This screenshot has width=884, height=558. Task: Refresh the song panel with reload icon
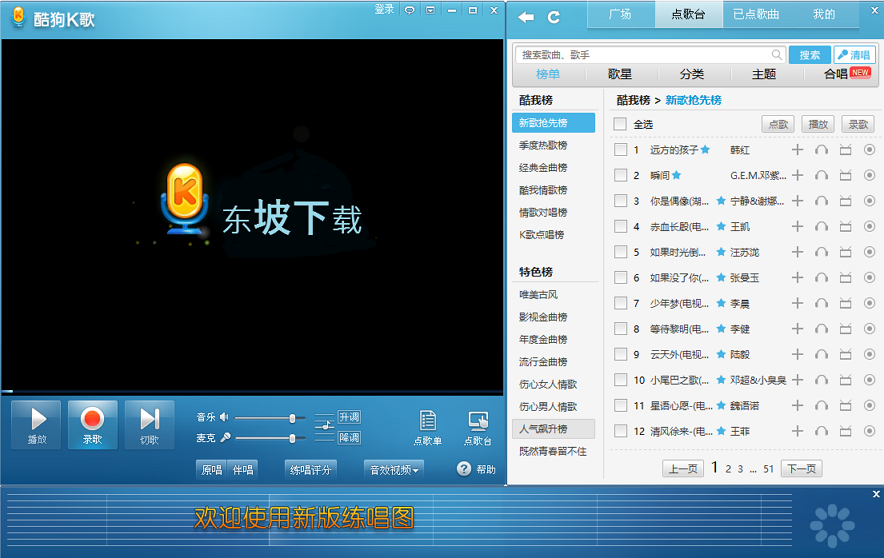point(554,17)
